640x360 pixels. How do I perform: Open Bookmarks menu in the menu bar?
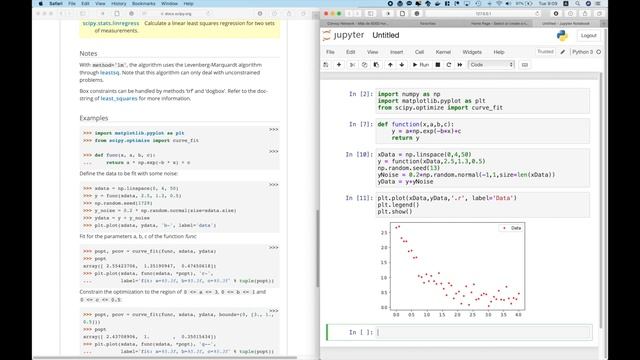144,3
